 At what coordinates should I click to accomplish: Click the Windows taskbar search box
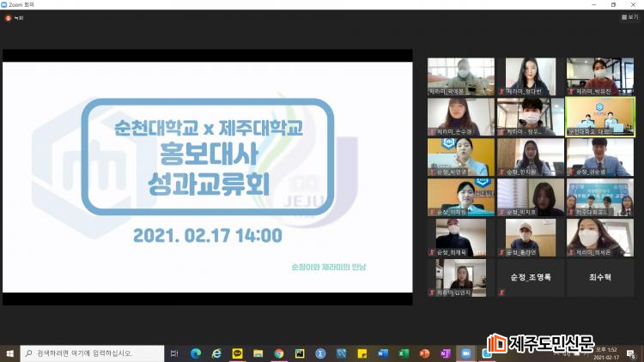[92, 353]
